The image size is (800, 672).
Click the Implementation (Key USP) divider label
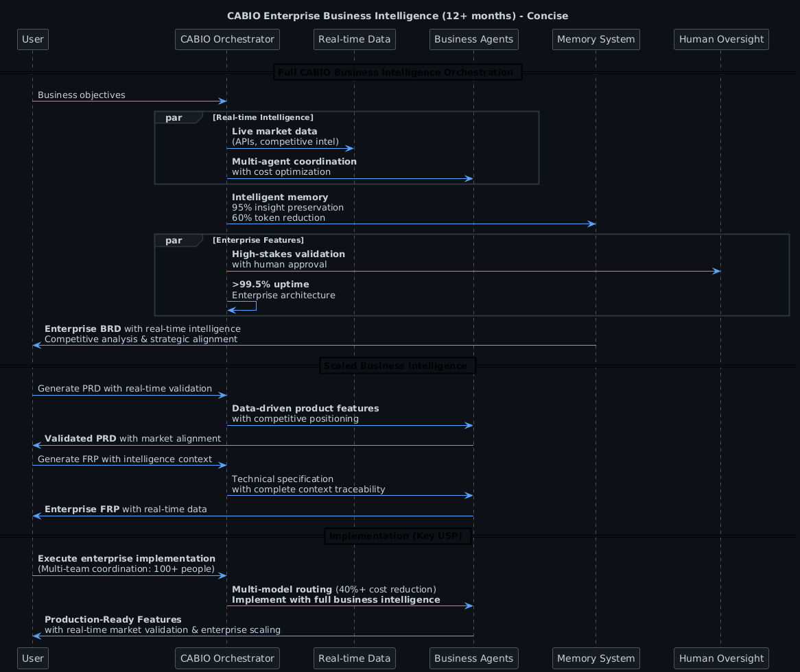[397, 536]
